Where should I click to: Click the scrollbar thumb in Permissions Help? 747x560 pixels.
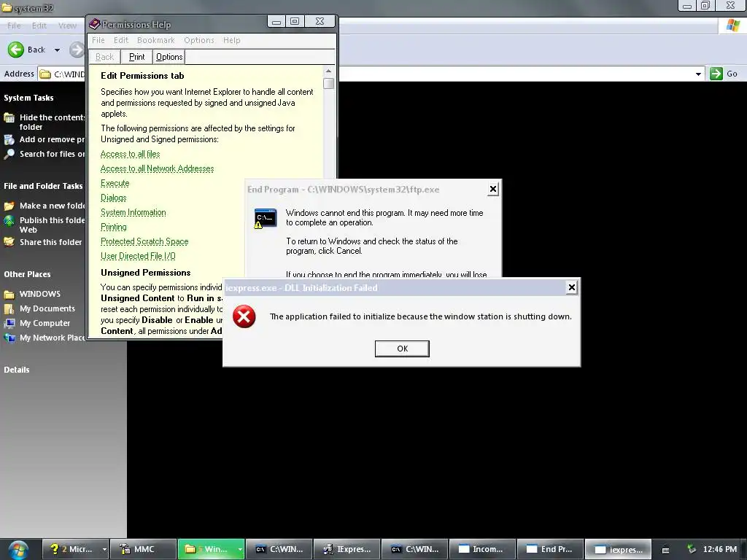pyautogui.click(x=328, y=83)
